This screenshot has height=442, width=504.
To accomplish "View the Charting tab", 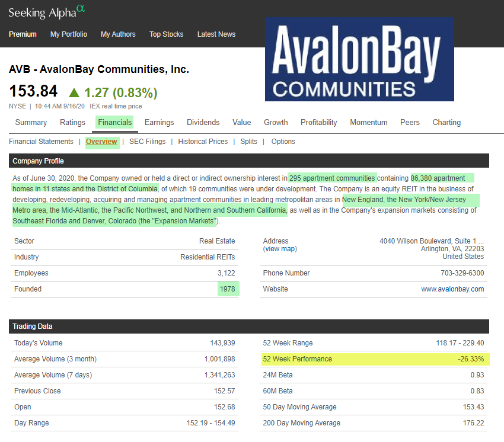I will [x=446, y=123].
